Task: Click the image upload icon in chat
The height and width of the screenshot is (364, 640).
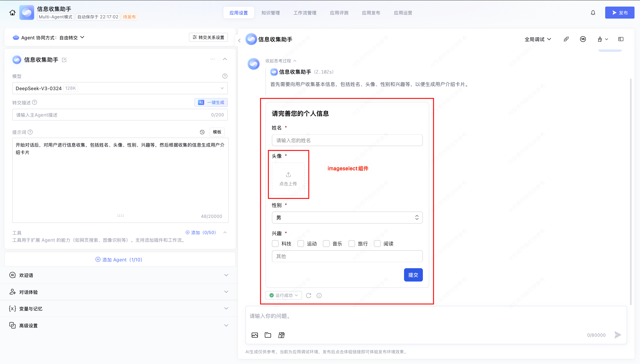Action: (255, 335)
